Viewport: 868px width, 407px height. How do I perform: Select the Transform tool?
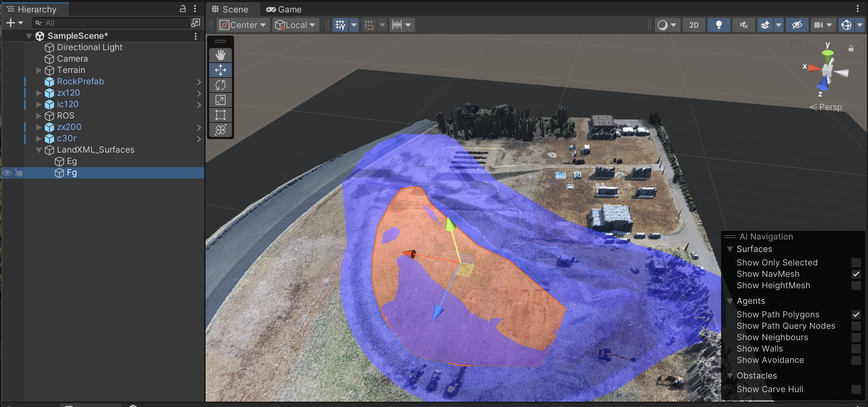coord(221,130)
